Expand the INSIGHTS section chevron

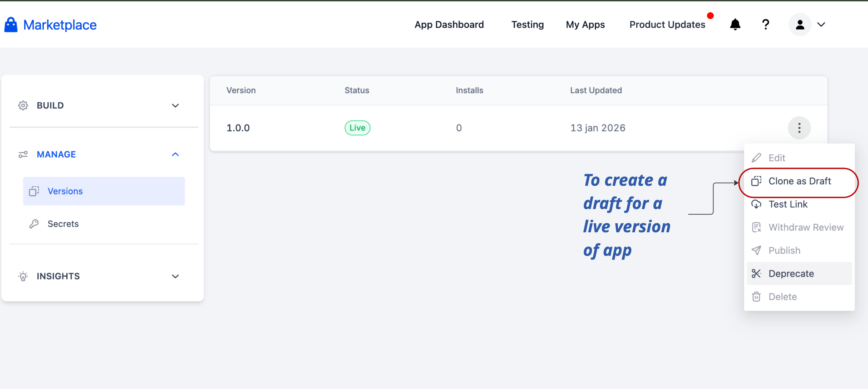coord(175,276)
